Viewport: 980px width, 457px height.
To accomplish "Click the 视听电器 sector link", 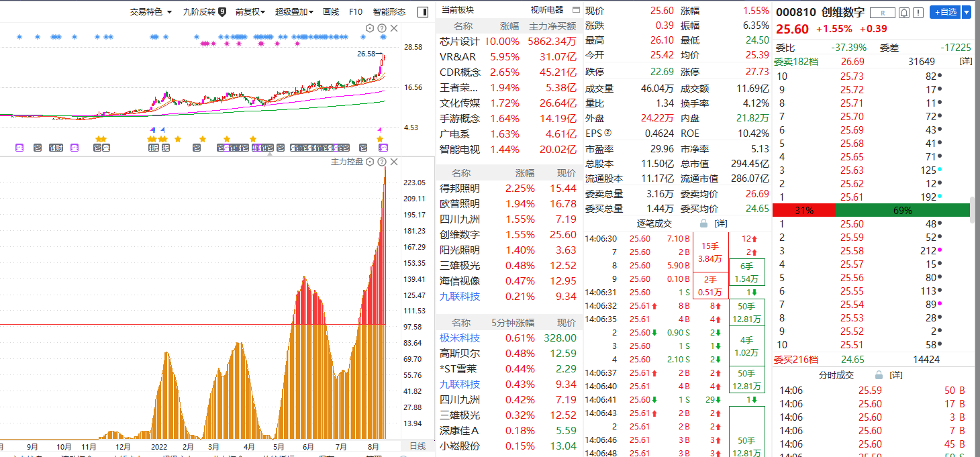I will 547,10.
